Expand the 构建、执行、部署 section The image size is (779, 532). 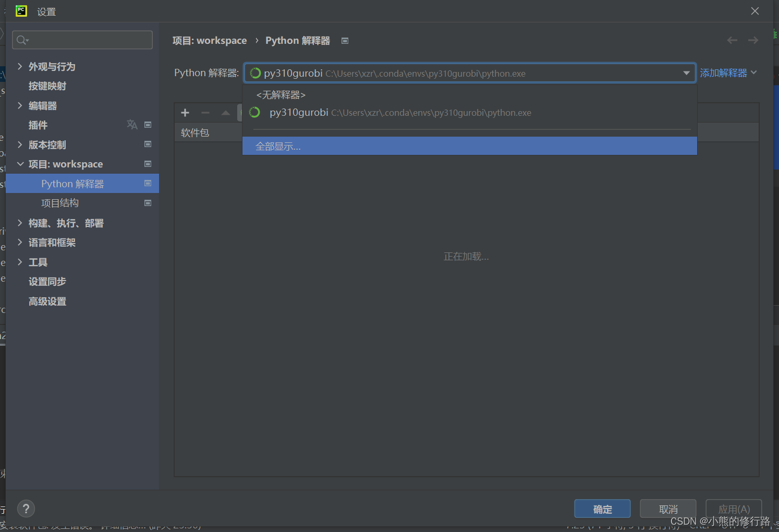tap(20, 223)
